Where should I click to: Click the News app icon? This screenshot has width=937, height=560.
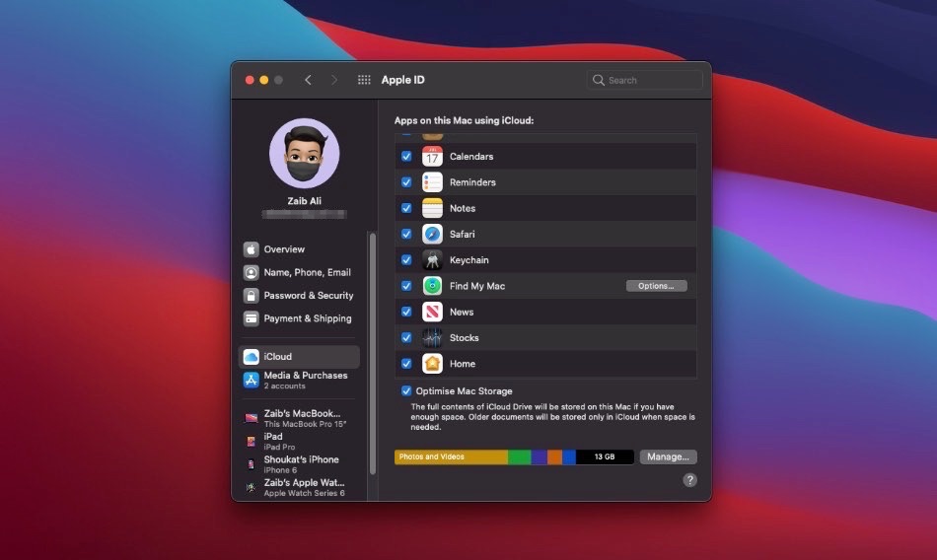point(432,312)
